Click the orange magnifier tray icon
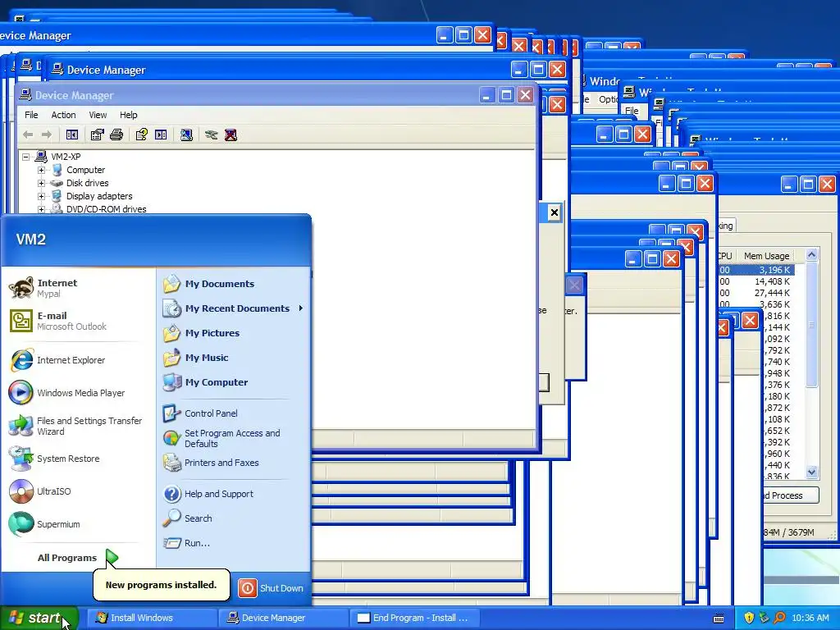840x630 pixels. click(779, 618)
